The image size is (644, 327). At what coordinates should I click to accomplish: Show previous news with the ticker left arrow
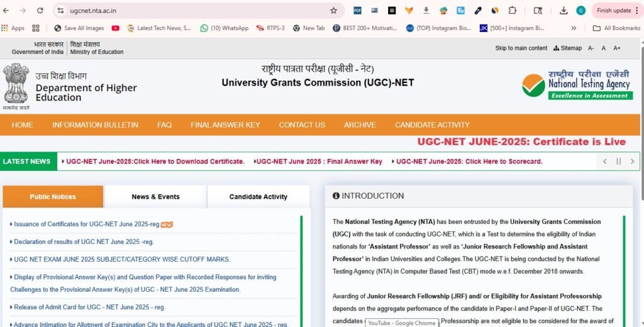[x=604, y=162]
